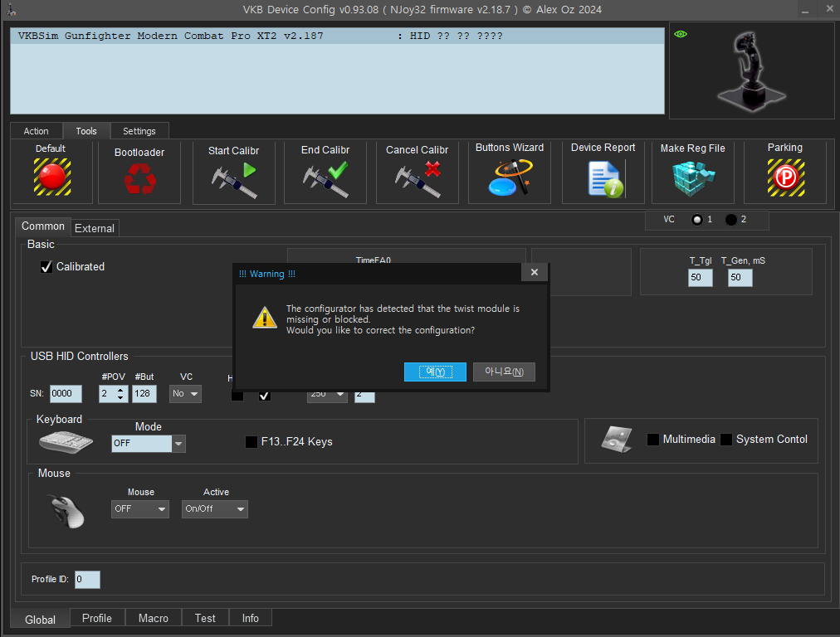Screen dimensions: 840x637
Task: Click the multimedia device picture icon
Action: 617,440
